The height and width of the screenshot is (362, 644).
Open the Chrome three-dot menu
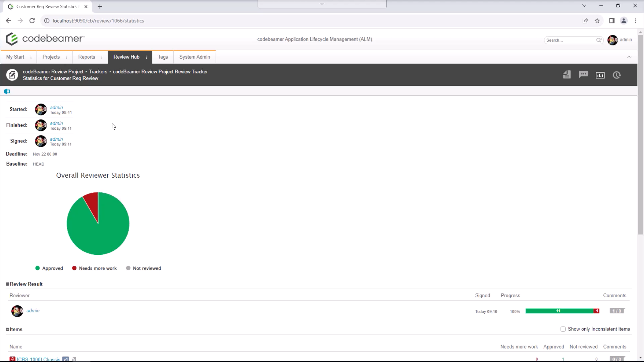[636, 21]
